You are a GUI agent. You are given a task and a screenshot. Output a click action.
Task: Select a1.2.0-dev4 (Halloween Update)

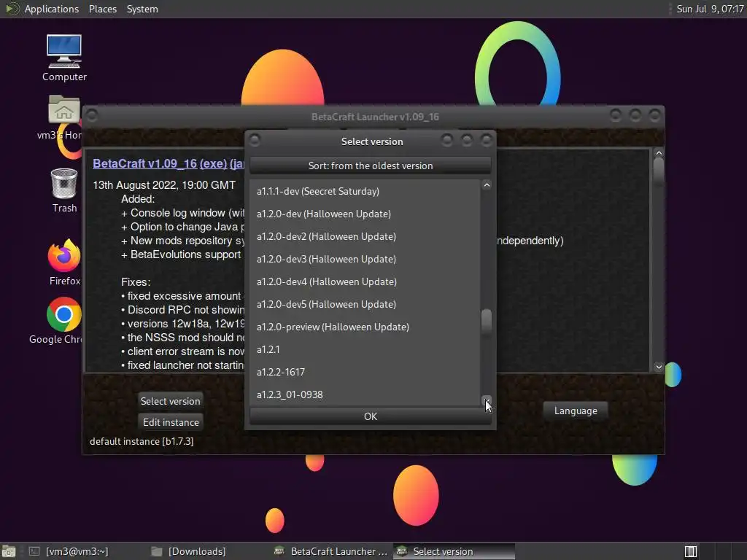tap(365, 281)
